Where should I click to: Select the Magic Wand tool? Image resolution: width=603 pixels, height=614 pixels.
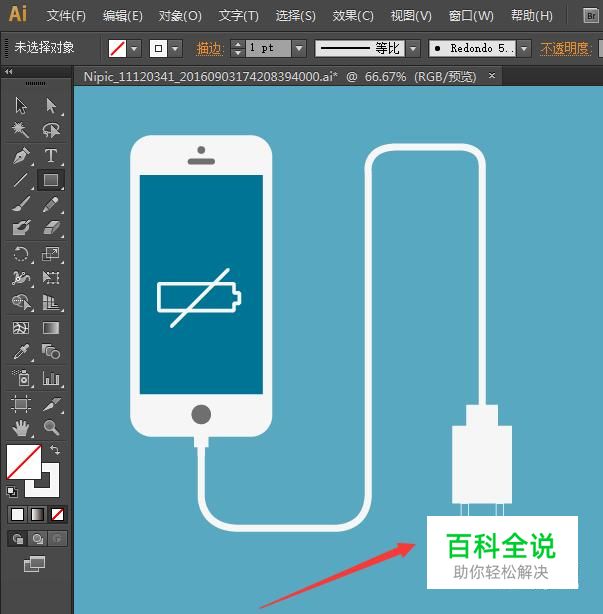click(21, 130)
